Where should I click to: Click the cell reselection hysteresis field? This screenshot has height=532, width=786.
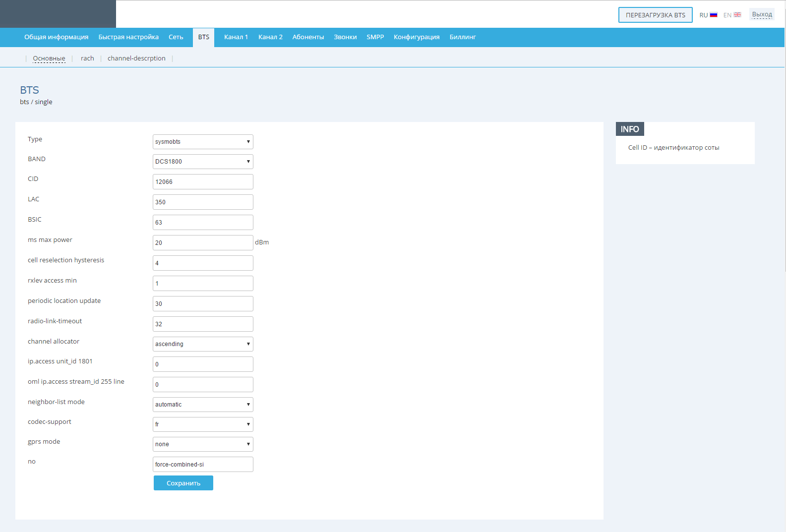click(x=203, y=263)
